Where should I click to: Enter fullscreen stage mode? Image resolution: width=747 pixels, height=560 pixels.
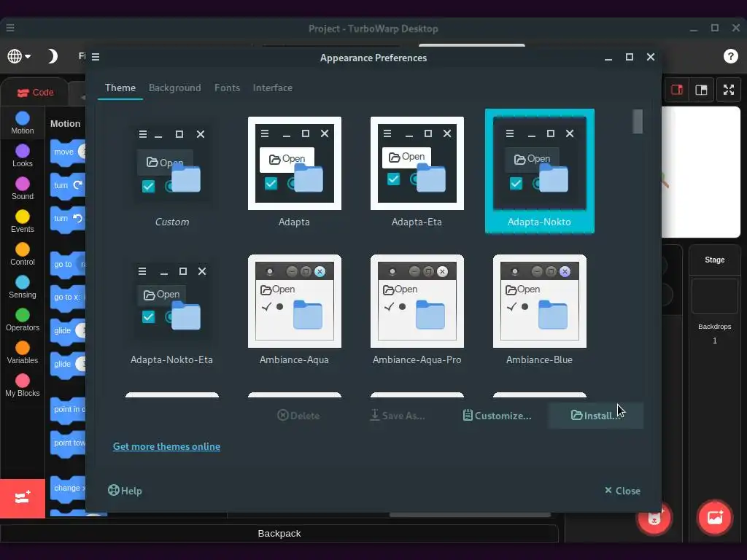729,90
